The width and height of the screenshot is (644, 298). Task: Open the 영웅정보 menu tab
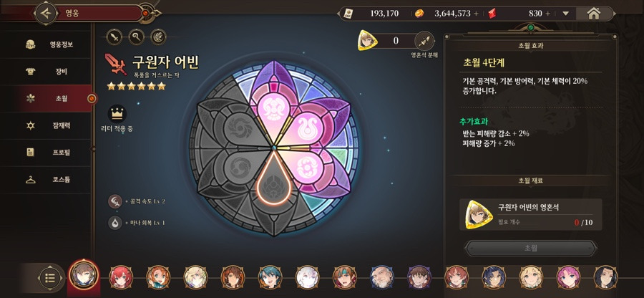coord(46,44)
